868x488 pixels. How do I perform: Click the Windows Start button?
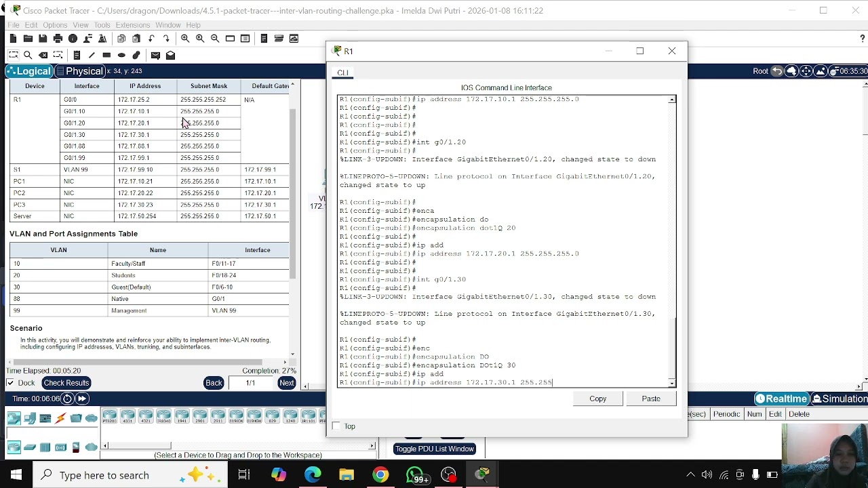[x=16, y=475]
